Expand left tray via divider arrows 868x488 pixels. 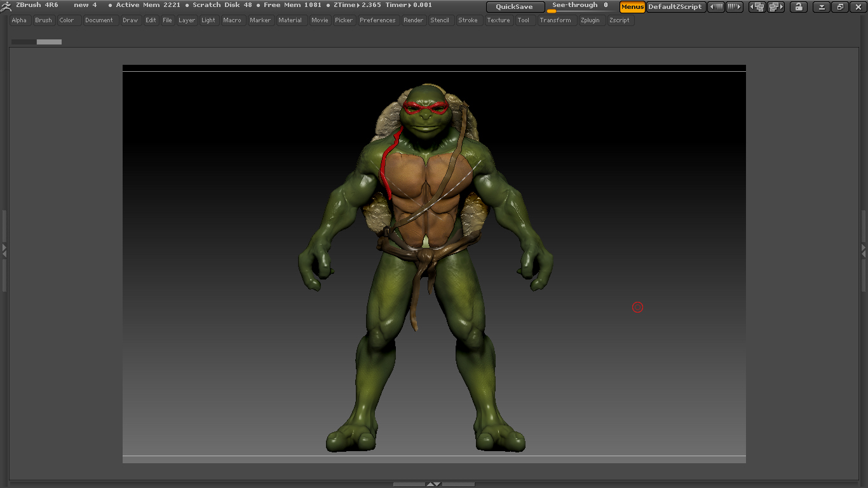(4, 250)
